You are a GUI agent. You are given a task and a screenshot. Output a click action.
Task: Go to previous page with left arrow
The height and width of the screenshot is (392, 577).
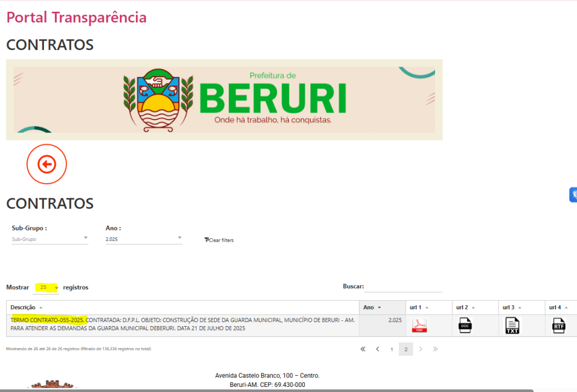point(378,349)
